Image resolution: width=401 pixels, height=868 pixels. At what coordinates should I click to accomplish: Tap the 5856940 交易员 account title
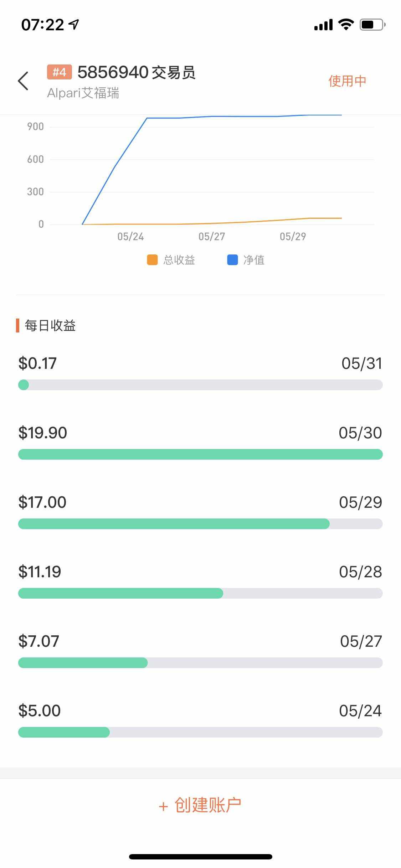pos(136,72)
